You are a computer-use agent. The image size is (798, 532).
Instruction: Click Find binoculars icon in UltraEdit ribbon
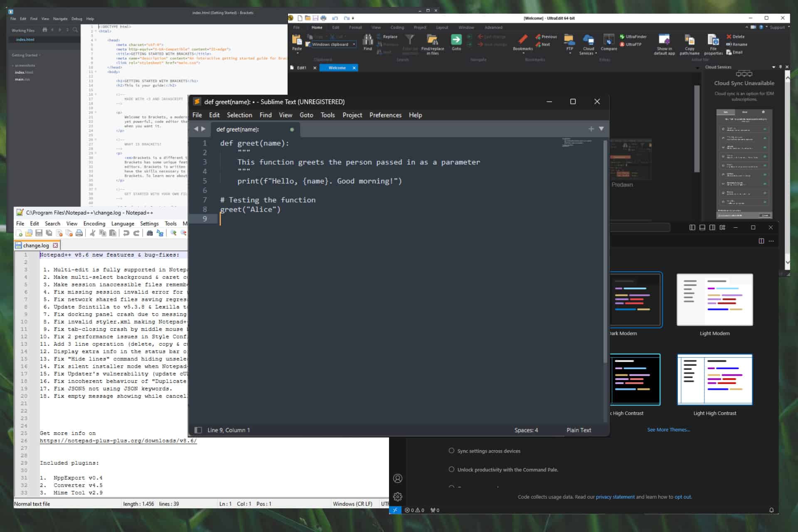[x=367, y=41]
